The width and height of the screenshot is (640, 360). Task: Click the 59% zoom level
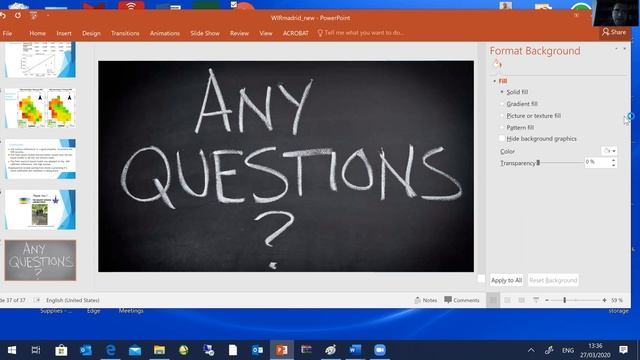(x=617, y=300)
